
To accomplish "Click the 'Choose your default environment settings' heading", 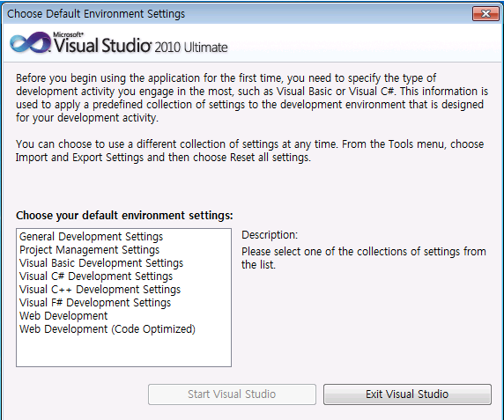I will [124, 215].
